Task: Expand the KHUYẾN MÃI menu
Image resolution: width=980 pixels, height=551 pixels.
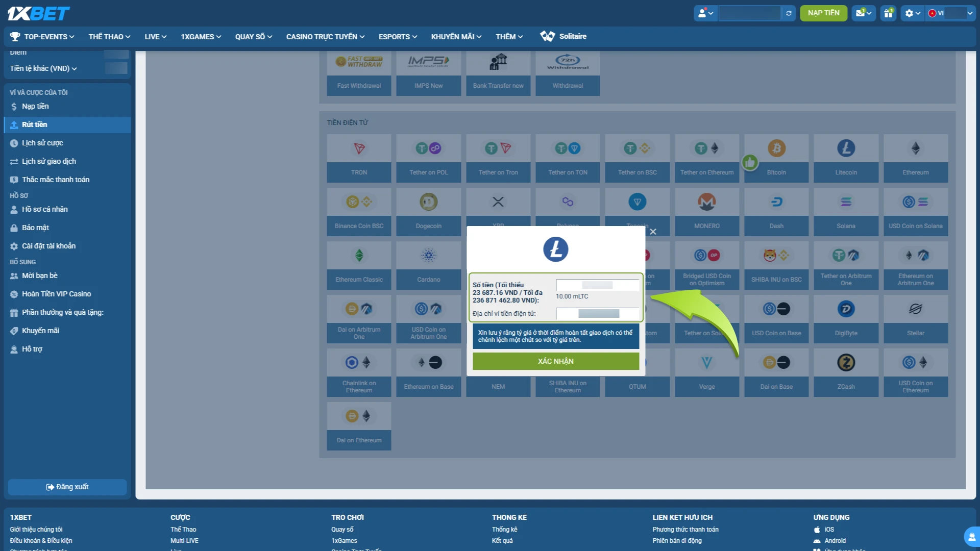Action: (x=456, y=37)
